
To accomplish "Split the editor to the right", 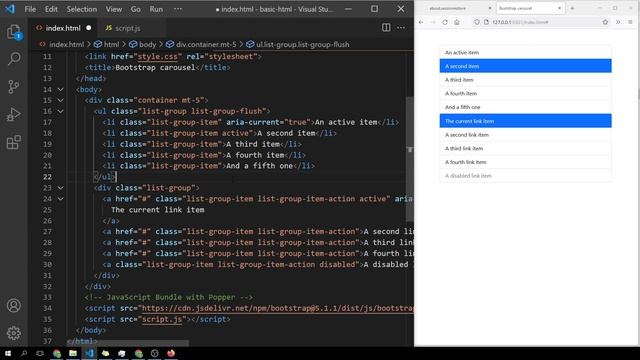I will click(x=386, y=28).
